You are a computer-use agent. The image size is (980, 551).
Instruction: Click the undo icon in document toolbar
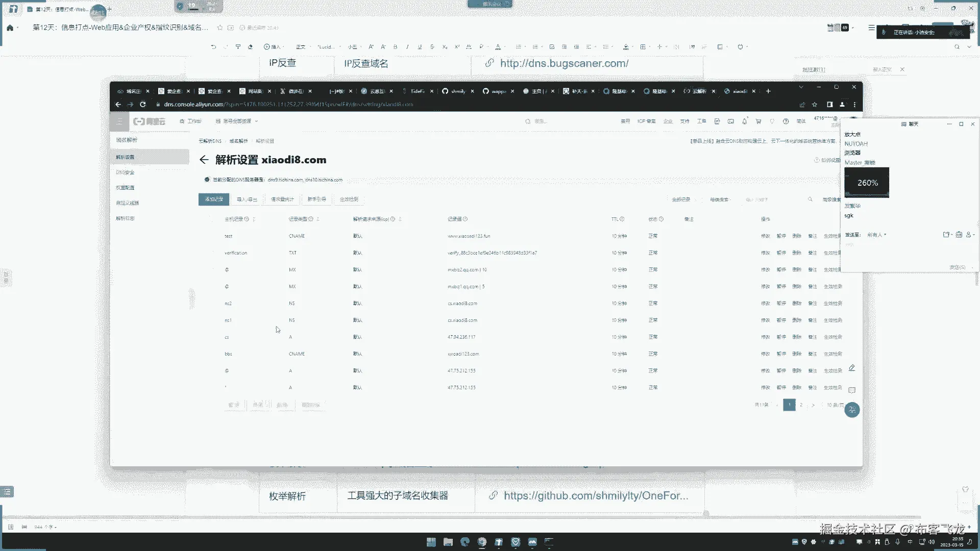click(x=213, y=47)
